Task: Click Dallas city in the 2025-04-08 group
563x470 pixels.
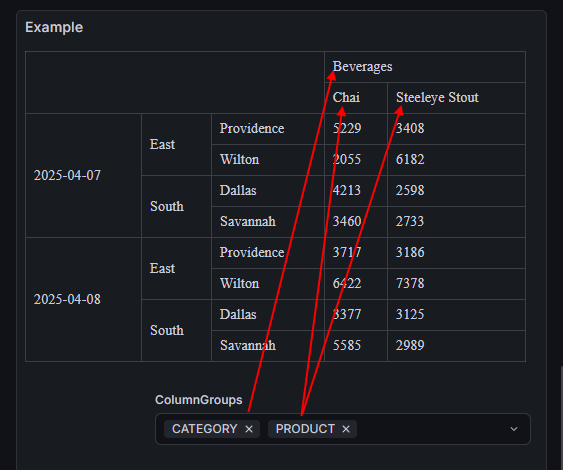Action: point(268,315)
